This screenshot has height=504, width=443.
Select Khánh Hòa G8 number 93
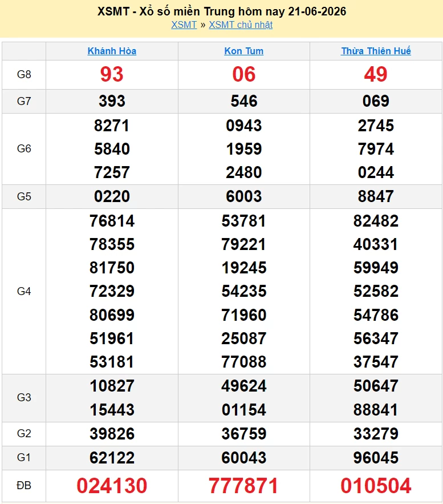tap(112, 74)
